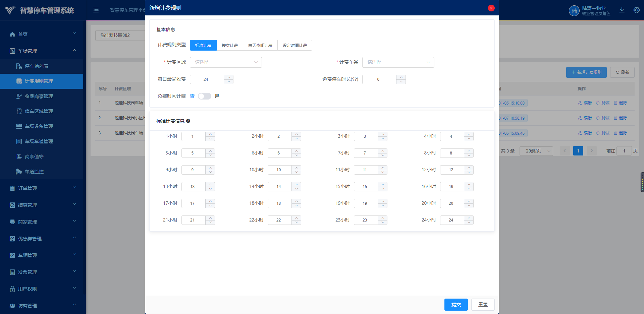Select the 按次计费 rule type tab

[230, 45]
